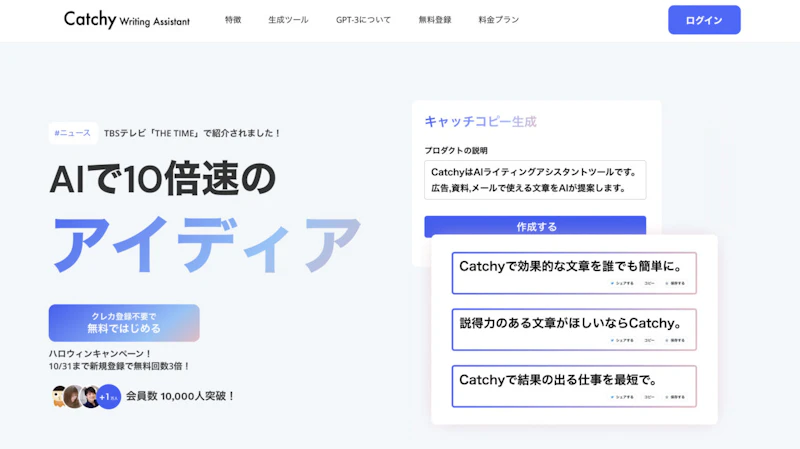Select the 'Catchyで結果の出る仕事を最短で。' text
Viewport: 800px width, 449px height.
click(558, 380)
